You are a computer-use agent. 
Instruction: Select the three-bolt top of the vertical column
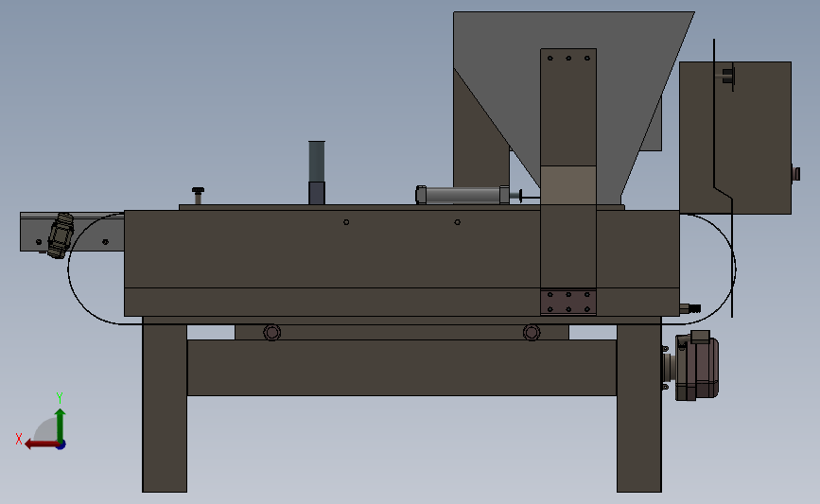[568, 58]
